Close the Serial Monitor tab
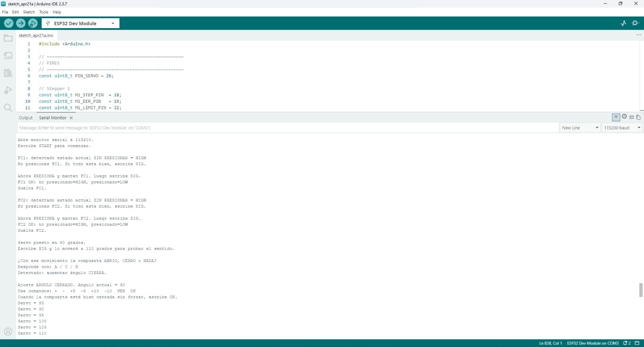This screenshot has height=347, width=644. (x=71, y=118)
